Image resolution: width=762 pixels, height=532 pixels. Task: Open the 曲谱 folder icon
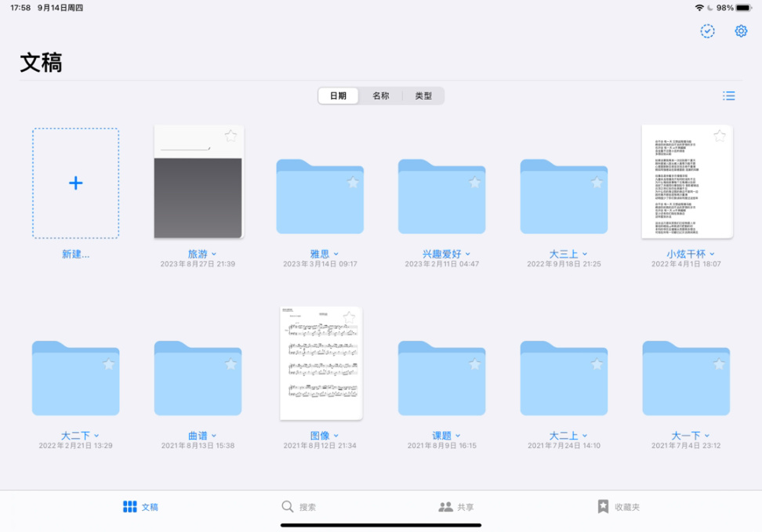pyautogui.click(x=198, y=378)
